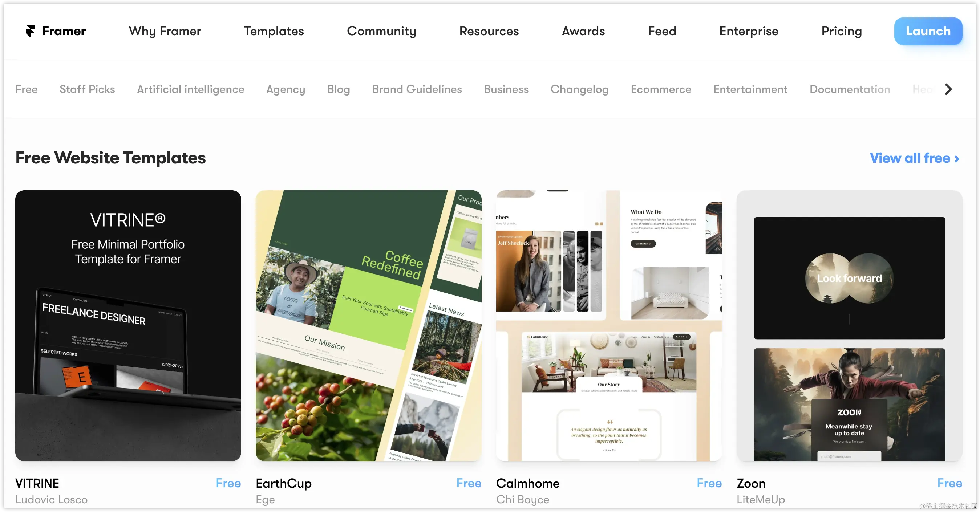
Task: Open the Calmhome template preview
Action: pos(609,326)
